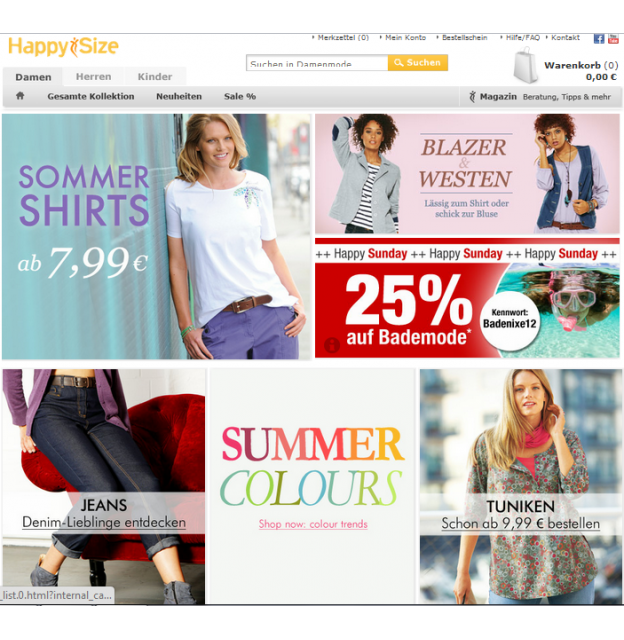Open the Merkzettel link
This screenshot has width=624, height=640.
(x=343, y=38)
